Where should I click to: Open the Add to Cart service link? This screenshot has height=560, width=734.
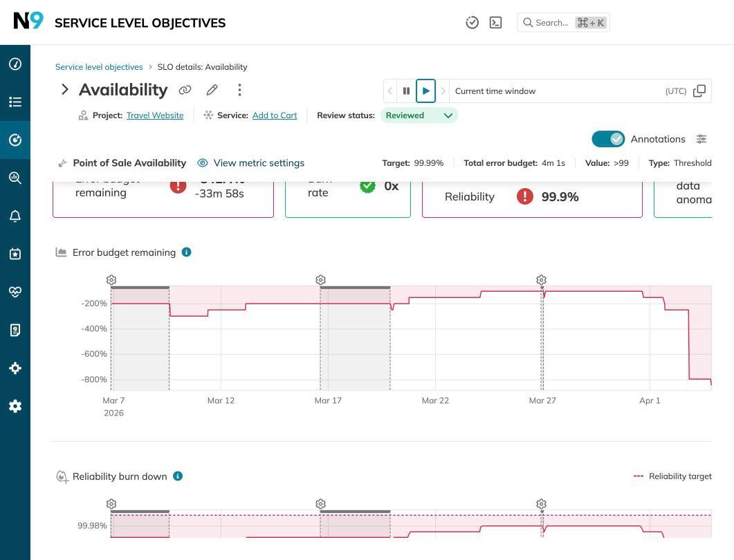click(274, 115)
